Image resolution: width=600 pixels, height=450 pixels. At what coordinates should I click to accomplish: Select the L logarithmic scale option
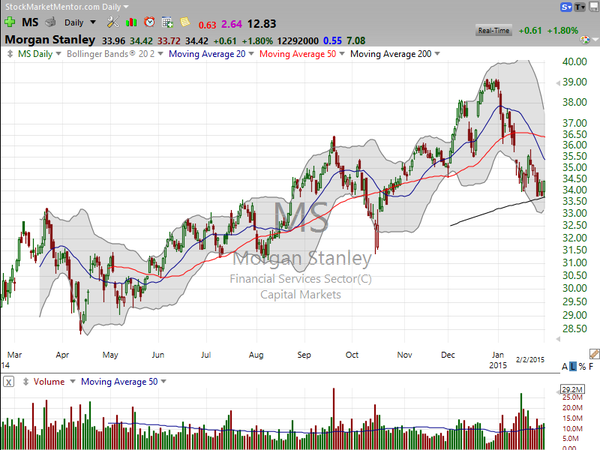coord(573,367)
